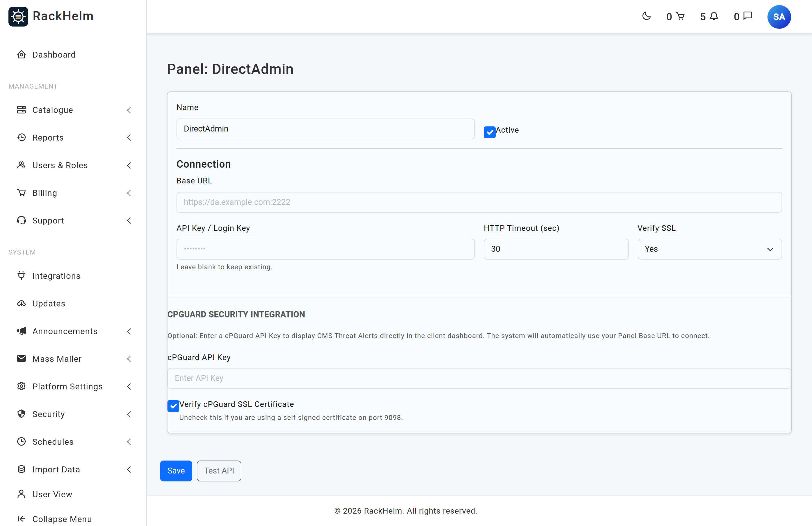Image resolution: width=812 pixels, height=526 pixels.
Task: Click the Security shield icon
Action: [21, 414]
